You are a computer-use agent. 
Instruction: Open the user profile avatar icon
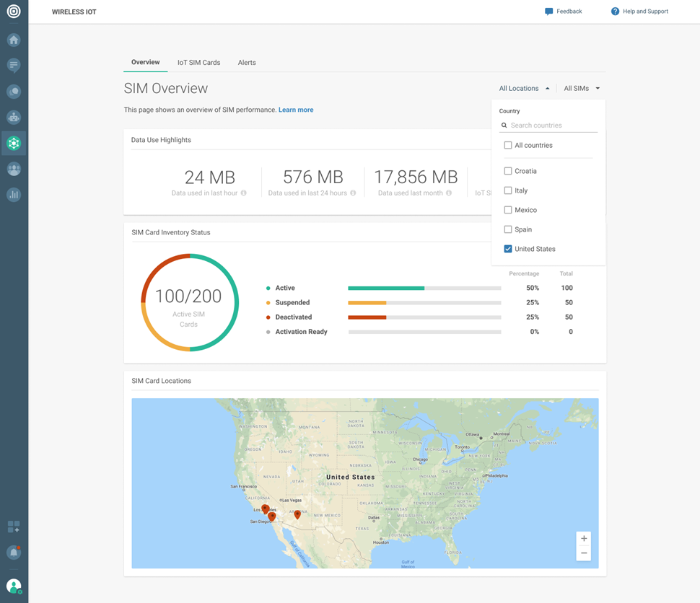coord(14,586)
